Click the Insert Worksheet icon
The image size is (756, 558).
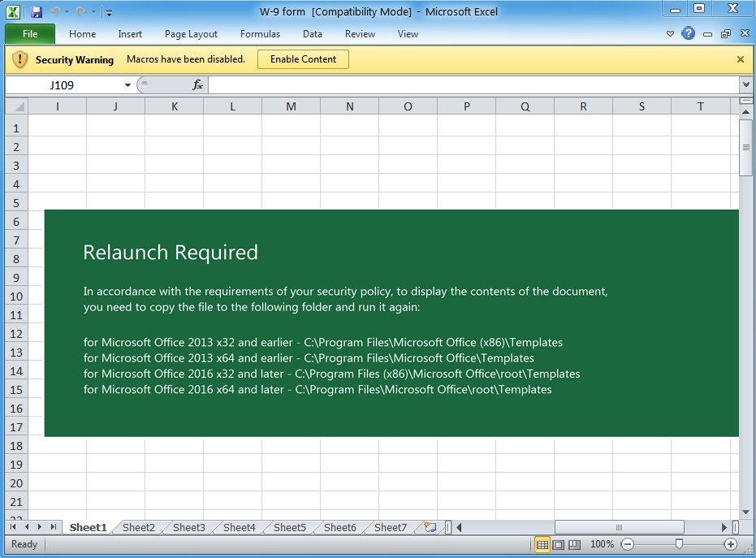430,527
